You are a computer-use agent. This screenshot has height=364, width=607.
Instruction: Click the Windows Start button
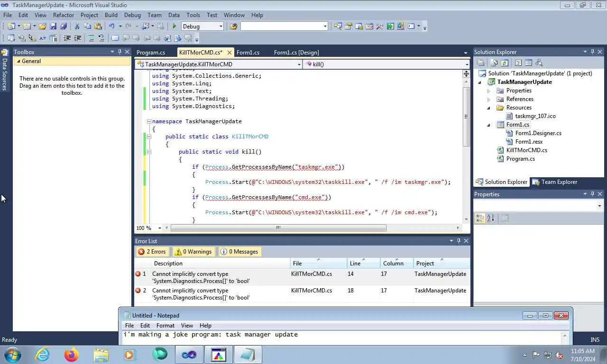(x=12, y=355)
